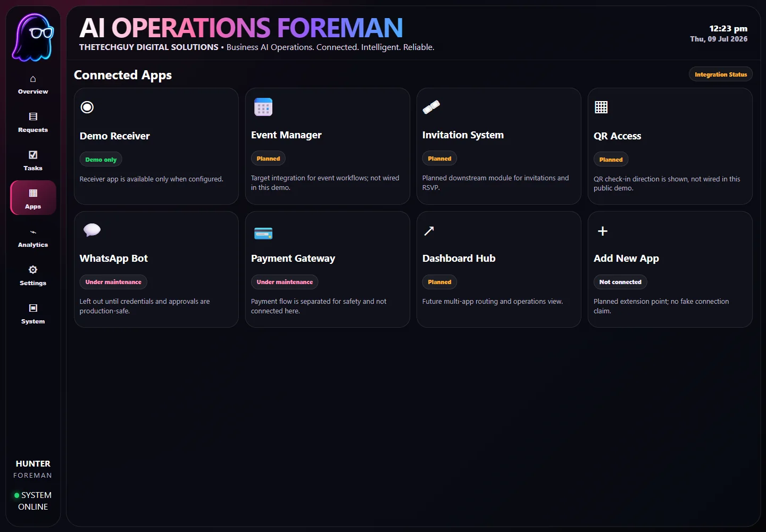Click the Not connected status badge
This screenshot has width=766, height=532.
pyautogui.click(x=620, y=282)
